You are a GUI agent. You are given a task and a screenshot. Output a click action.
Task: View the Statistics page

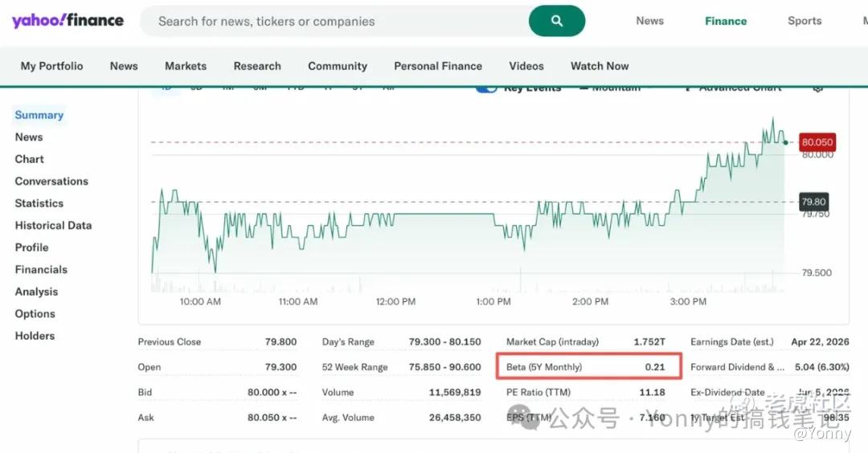click(x=39, y=203)
